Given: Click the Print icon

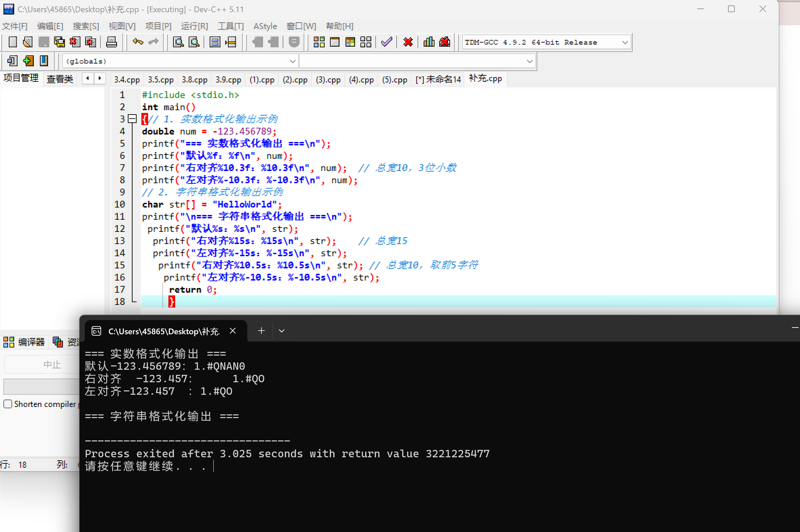Looking at the screenshot, I should point(111,42).
